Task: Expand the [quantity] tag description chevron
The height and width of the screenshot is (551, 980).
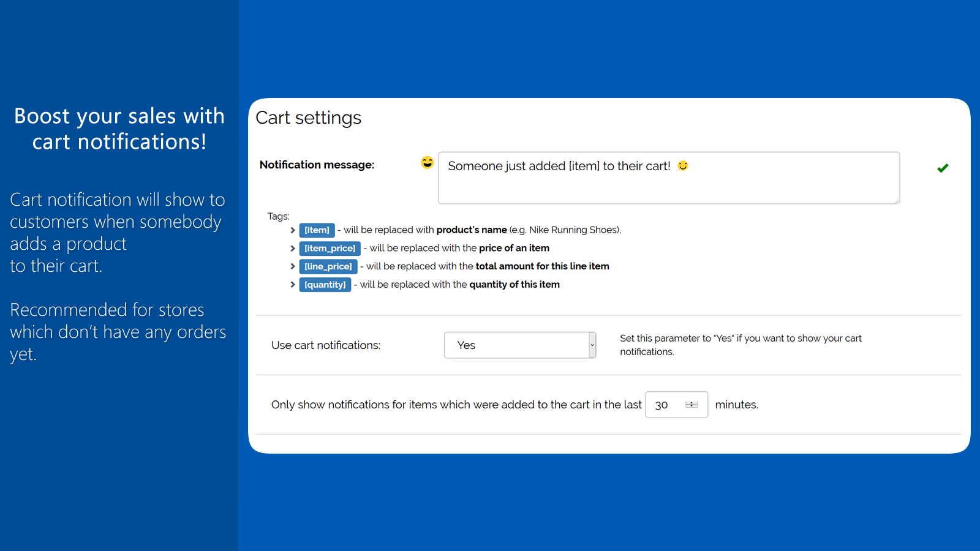Action: coord(292,285)
